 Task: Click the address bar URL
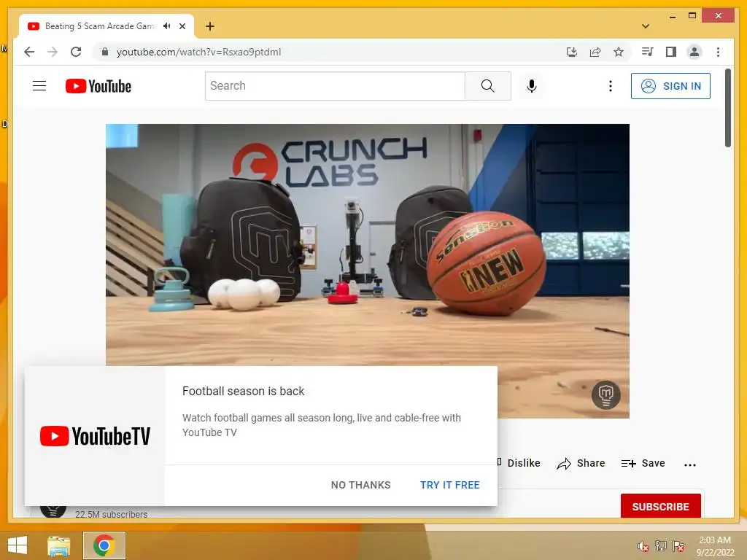[198, 52]
